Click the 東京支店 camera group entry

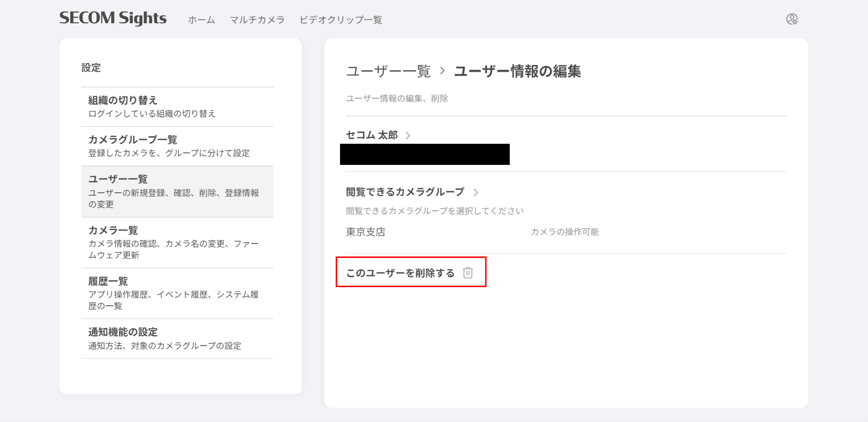[365, 232]
